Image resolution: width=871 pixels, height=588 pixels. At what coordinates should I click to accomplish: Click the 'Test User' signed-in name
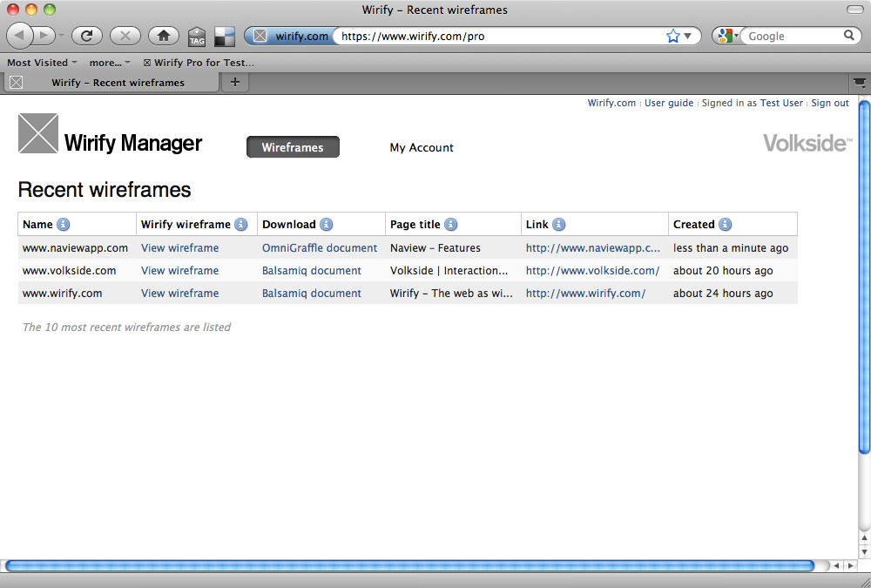[x=781, y=103]
